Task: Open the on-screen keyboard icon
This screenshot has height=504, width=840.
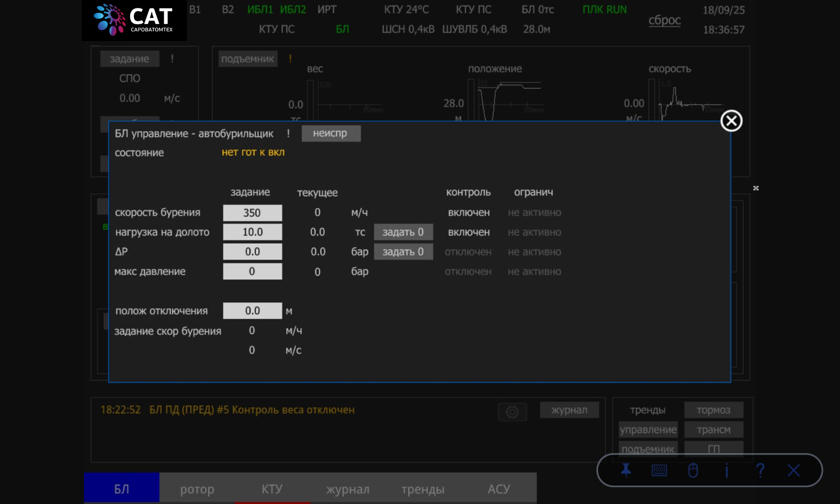Action: [659, 470]
